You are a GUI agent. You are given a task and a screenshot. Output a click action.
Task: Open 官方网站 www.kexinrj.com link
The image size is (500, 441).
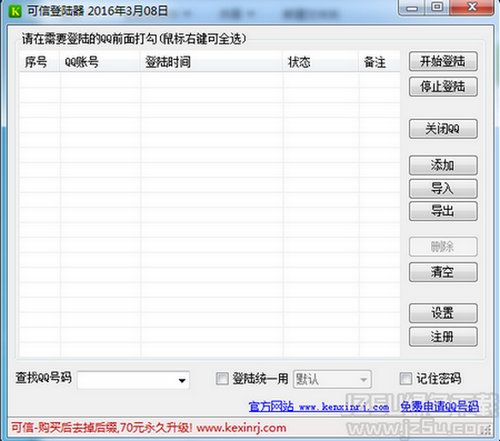pos(319,407)
